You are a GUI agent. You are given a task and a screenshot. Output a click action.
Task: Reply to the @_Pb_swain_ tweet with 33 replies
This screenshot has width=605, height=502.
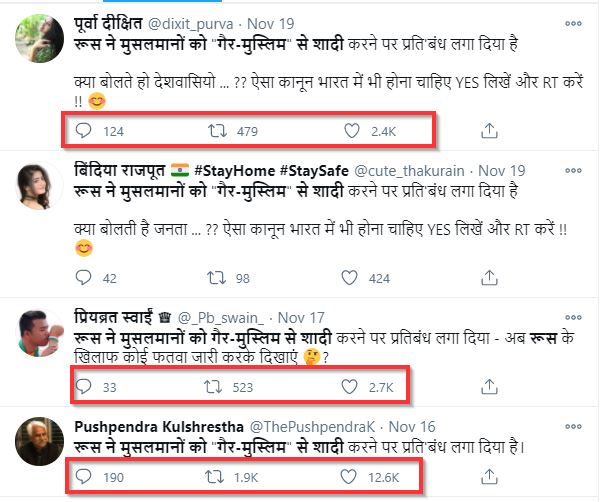pos(83,386)
